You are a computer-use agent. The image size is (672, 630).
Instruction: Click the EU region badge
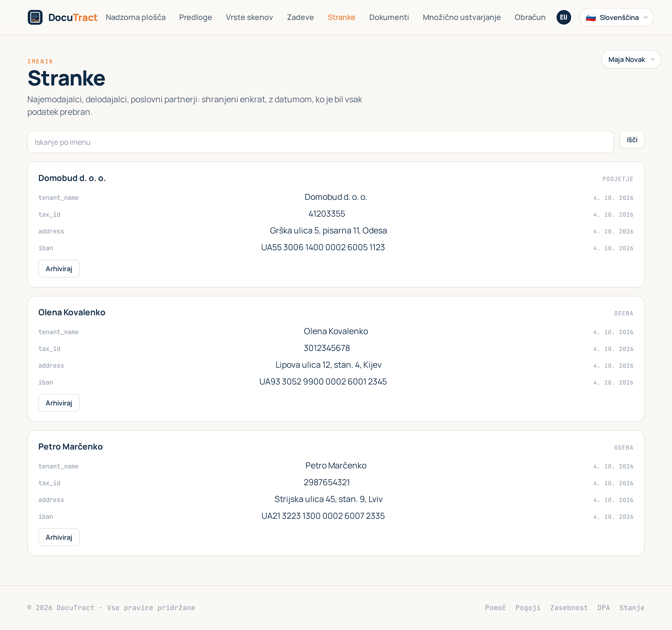(564, 17)
